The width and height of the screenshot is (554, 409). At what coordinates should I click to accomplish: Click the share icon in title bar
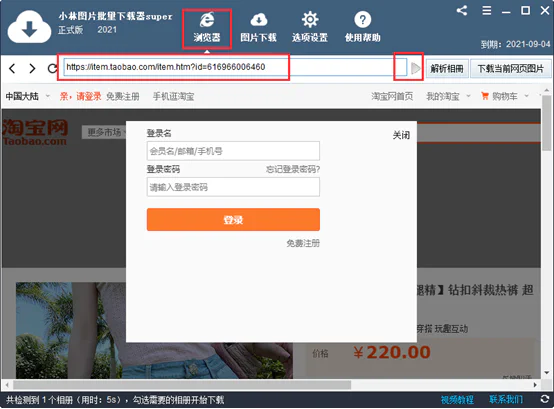(x=462, y=10)
